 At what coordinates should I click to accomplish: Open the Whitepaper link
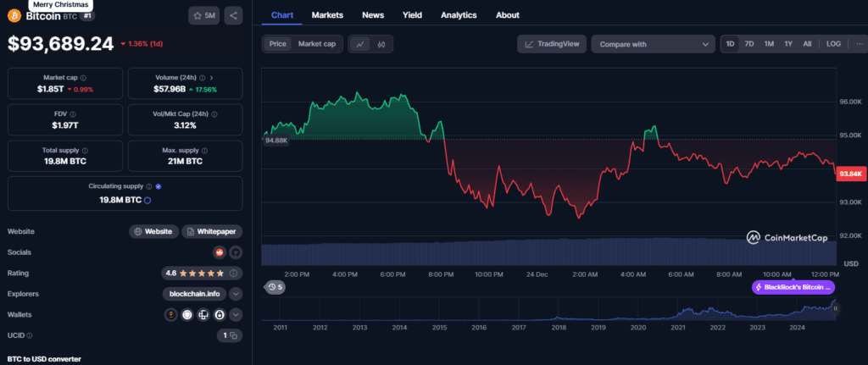click(212, 232)
